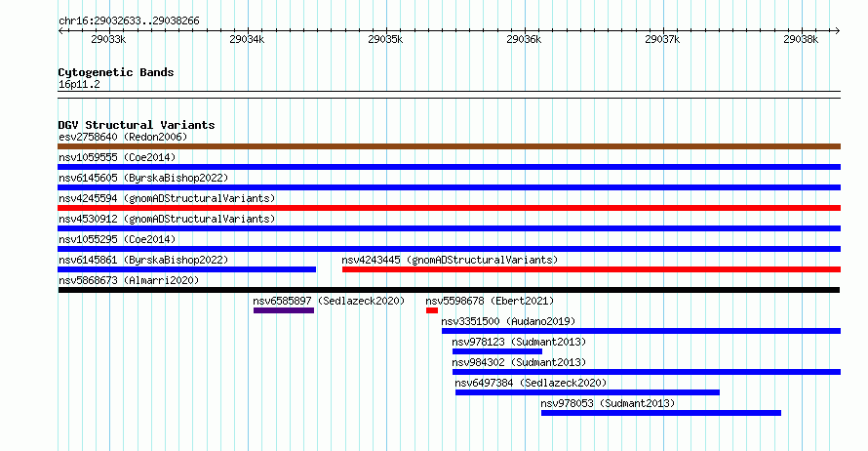Screen dimensions: 868x451
Task: Open nsv978053 (Sudmant2013) label
Action: pos(608,403)
